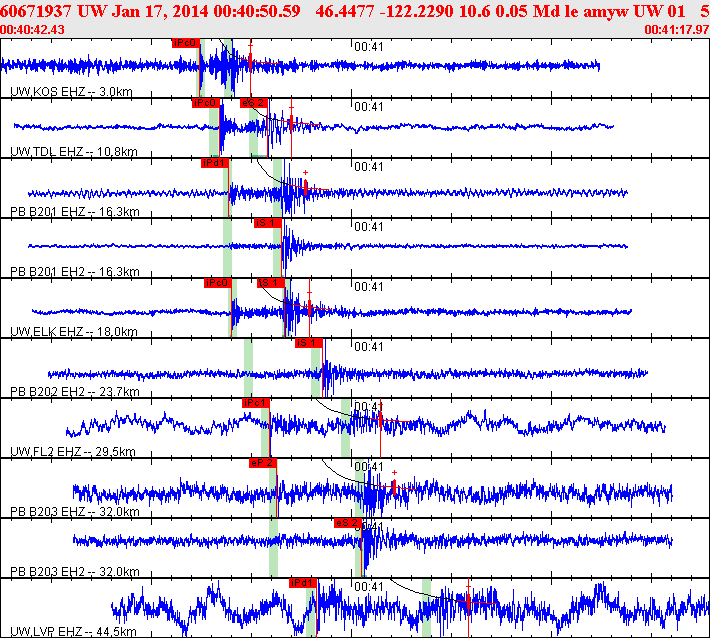Select the iS 1 flag on B202 EH2
Viewport: 710px width, 638px height.
tap(309, 343)
